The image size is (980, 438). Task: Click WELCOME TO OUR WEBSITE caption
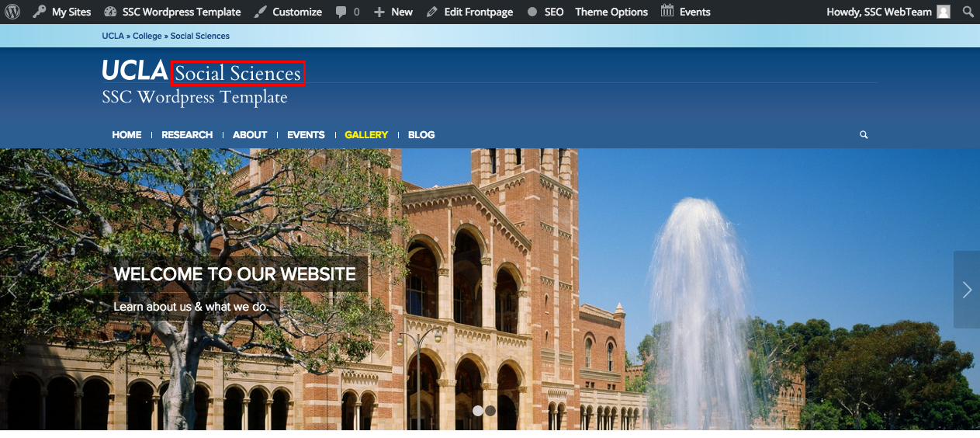(x=234, y=274)
